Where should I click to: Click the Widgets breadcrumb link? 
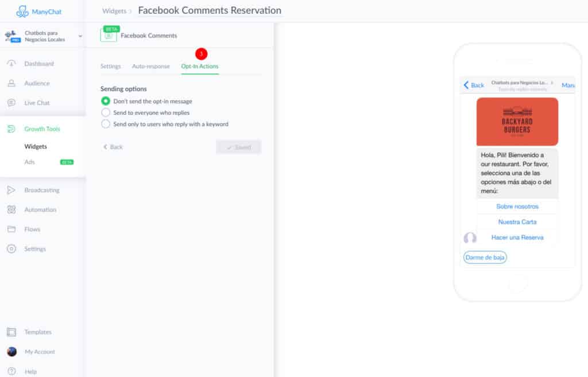coord(114,11)
